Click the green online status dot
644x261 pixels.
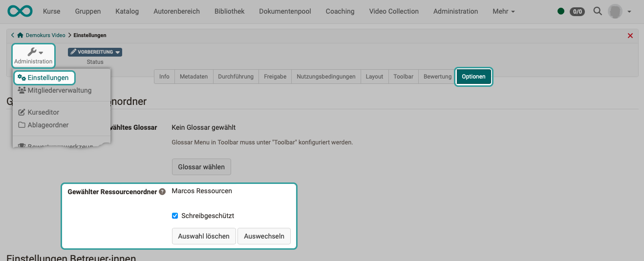click(x=561, y=11)
